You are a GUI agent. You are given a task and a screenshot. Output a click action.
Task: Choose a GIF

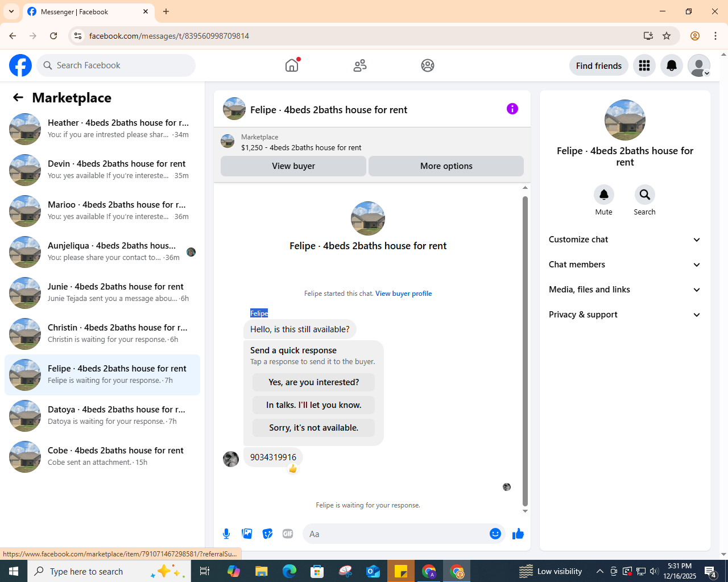288,534
